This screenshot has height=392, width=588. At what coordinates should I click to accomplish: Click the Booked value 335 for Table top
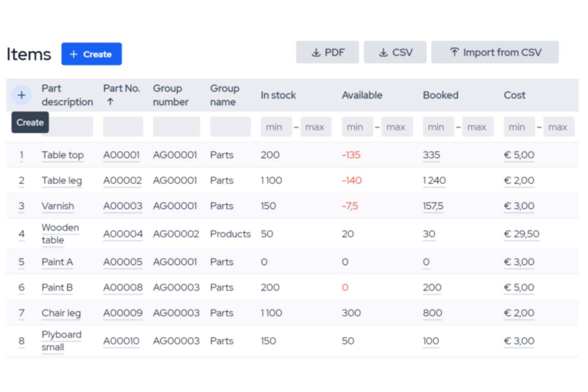click(x=431, y=155)
